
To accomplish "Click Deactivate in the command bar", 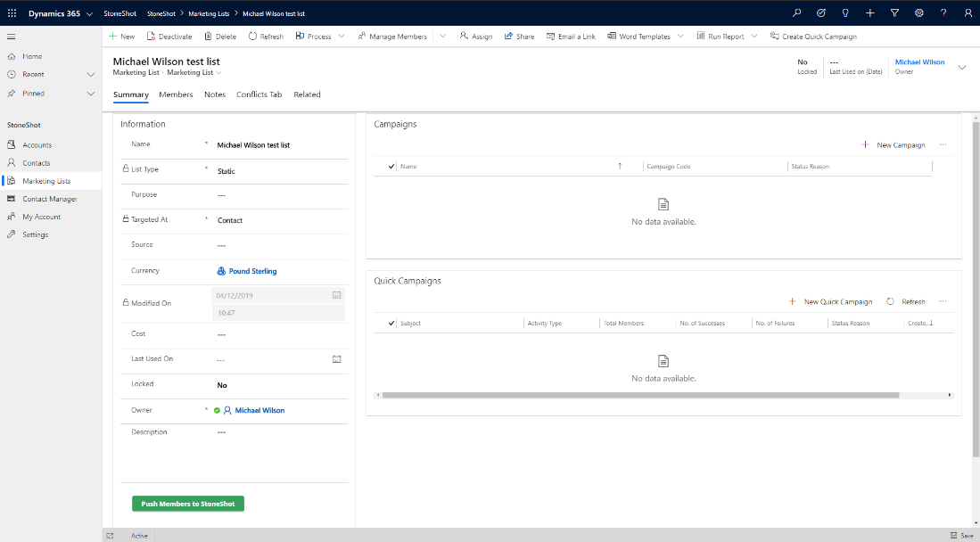I will pos(169,37).
